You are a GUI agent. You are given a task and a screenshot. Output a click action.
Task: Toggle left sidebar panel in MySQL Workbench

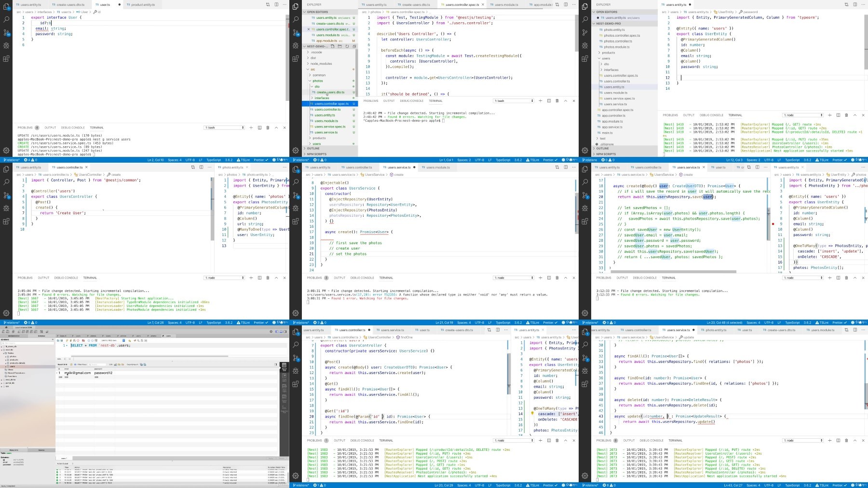(277, 332)
